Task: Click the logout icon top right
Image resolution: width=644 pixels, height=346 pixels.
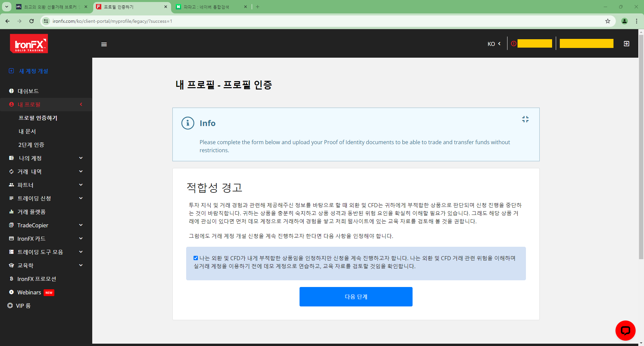Action: (626, 44)
